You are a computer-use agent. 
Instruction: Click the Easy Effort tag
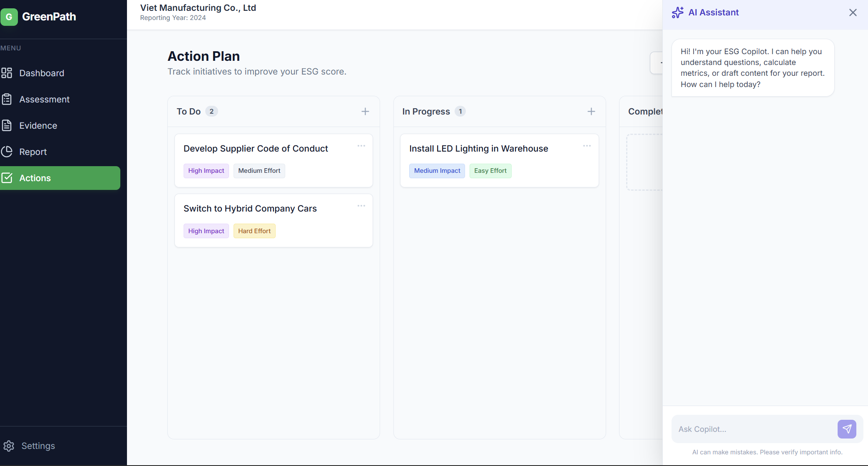point(490,171)
